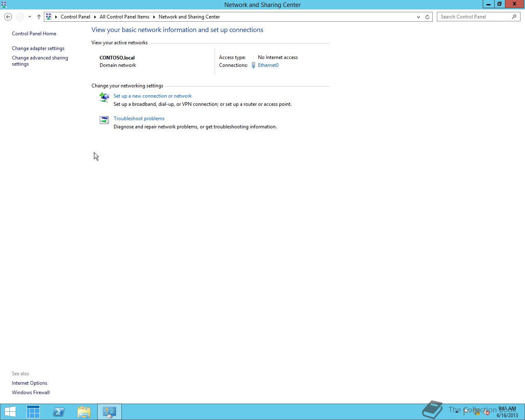Minimize the Network and Sharing Center window
The width and height of the screenshot is (525, 420).
488,4
